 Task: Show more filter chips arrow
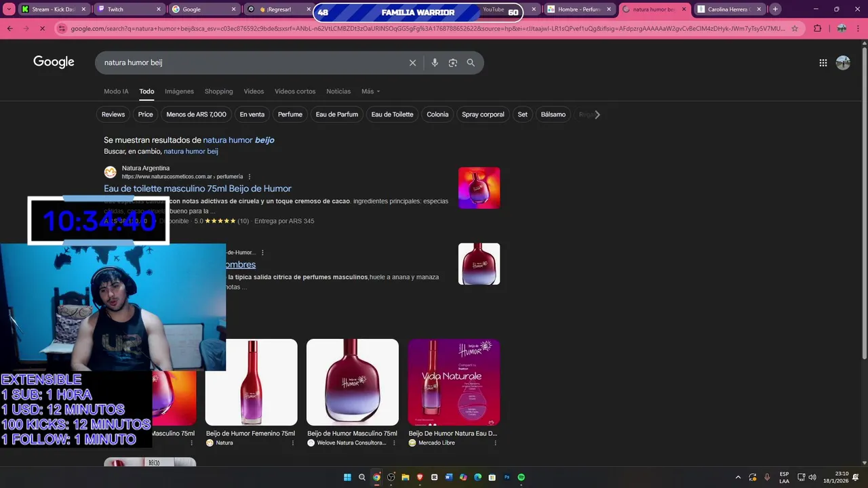(x=597, y=115)
